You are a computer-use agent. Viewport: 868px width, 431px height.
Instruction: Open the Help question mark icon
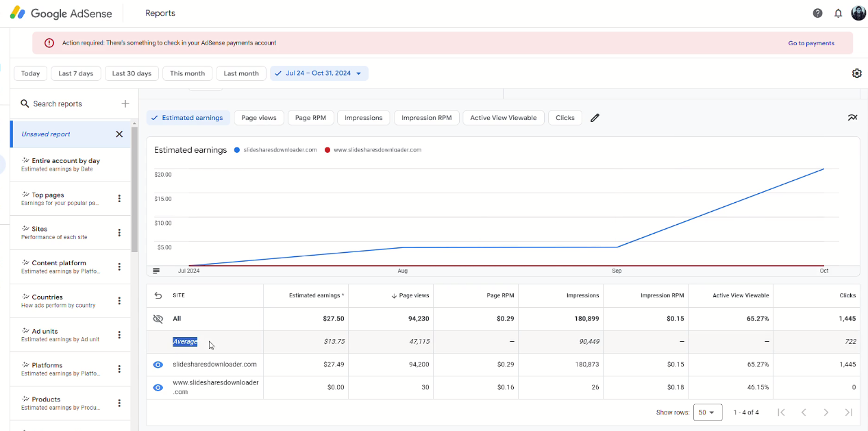pyautogui.click(x=817, y=13)
